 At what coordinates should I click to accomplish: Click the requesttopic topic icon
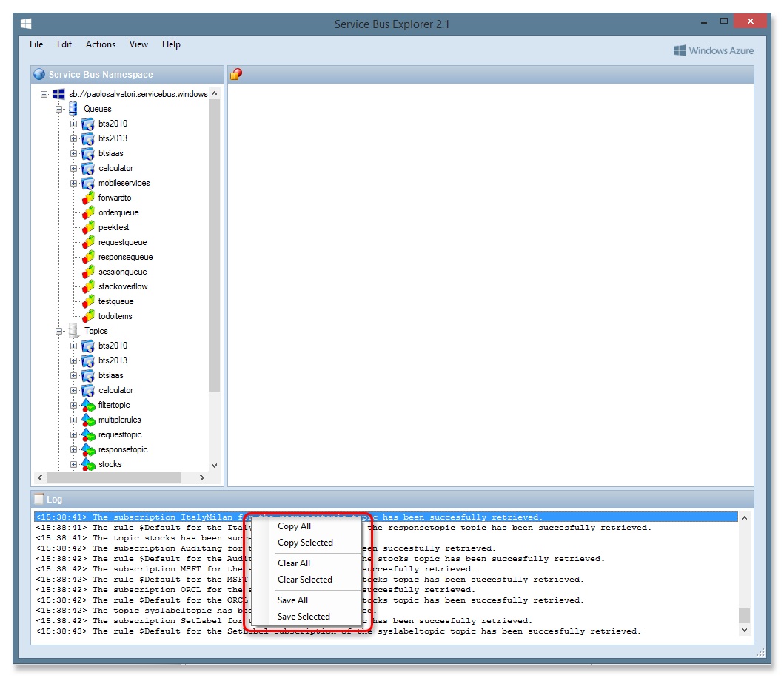tap(88, 434)
